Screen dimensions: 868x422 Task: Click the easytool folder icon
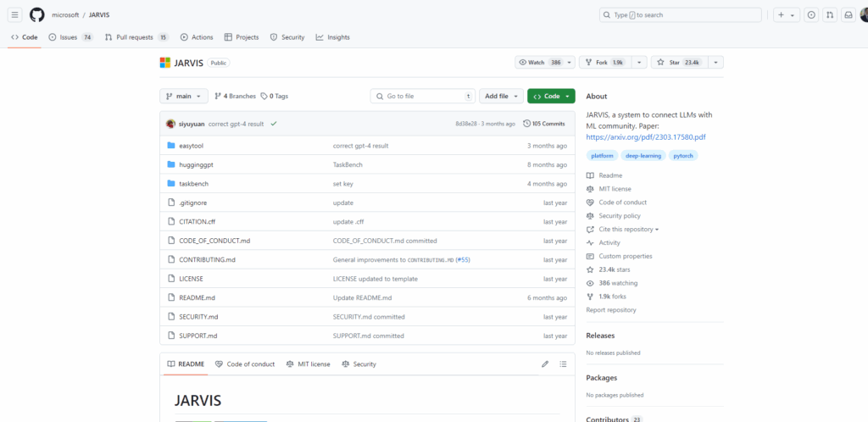(x=171, y=146)
